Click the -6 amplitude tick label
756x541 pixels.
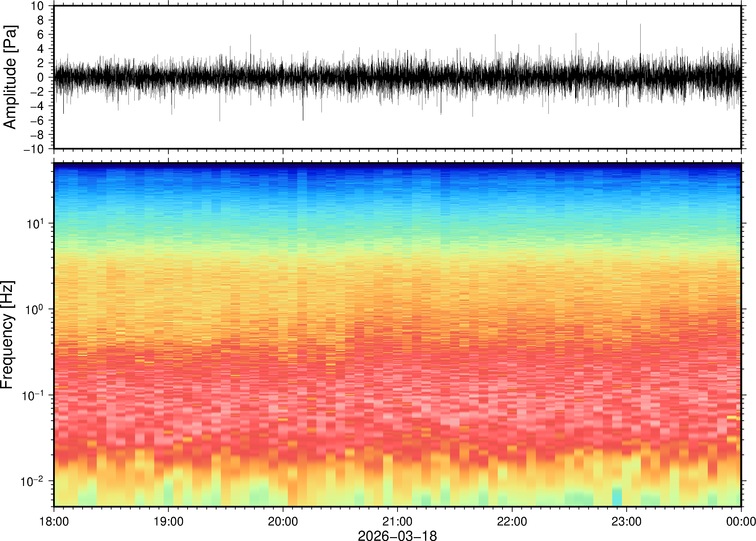(x=37, y=120)
